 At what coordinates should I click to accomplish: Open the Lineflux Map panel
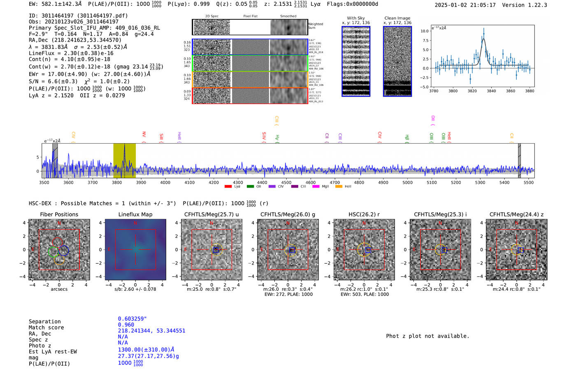click(x=135, y=250)
